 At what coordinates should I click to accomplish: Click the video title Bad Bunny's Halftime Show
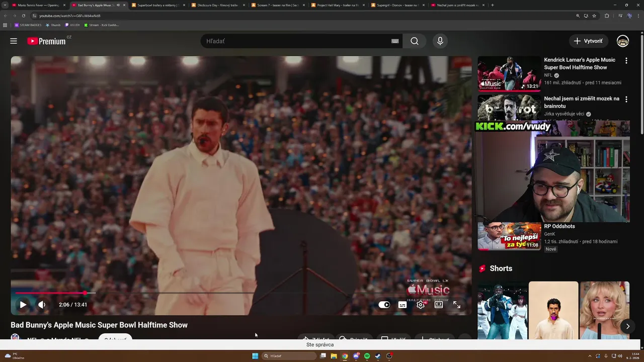point(99,325)
